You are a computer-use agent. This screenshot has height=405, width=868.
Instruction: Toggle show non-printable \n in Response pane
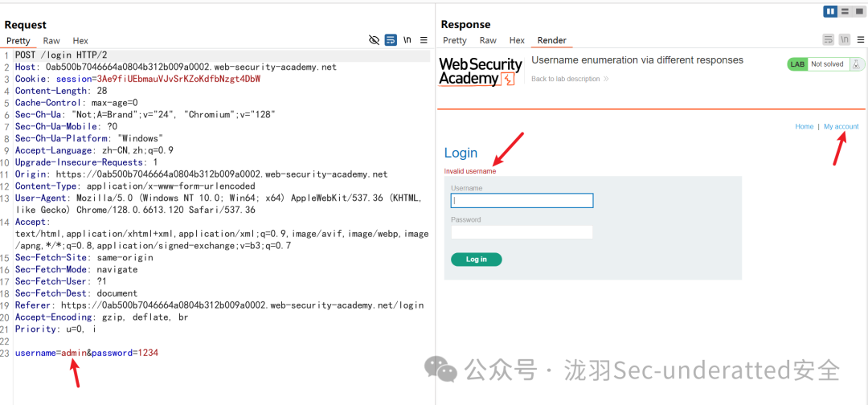tap(845, 39)
